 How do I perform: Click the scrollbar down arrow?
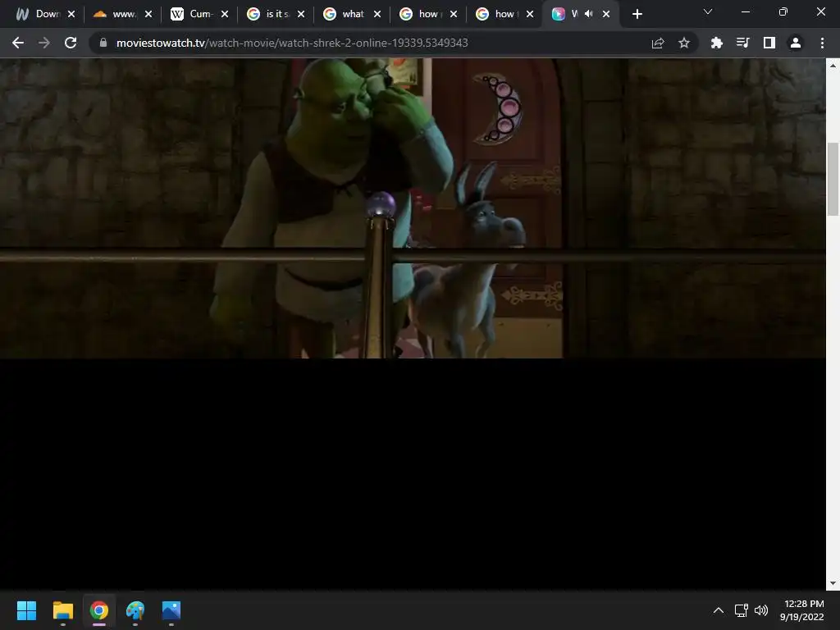pyautogui.click(x=833, y=583)
